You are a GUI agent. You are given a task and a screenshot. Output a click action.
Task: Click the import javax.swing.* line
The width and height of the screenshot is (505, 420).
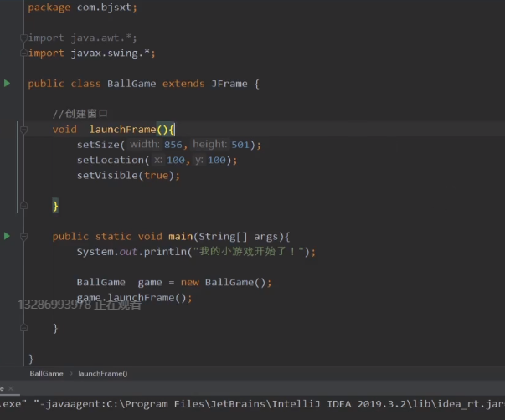click(x=92, y=53)
